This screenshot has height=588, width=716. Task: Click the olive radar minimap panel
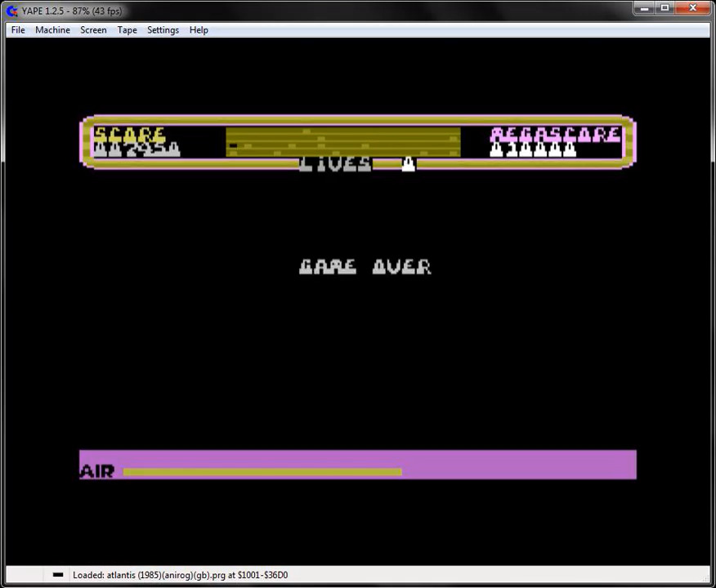(343, 142)
